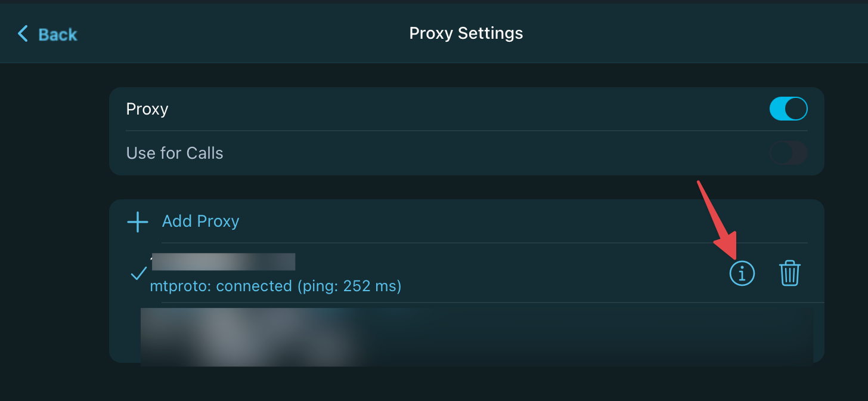This screenshot has height=401, width=868.
Task: Click the checkmark next to connected proxy
Action: click(x=139, y=273)
